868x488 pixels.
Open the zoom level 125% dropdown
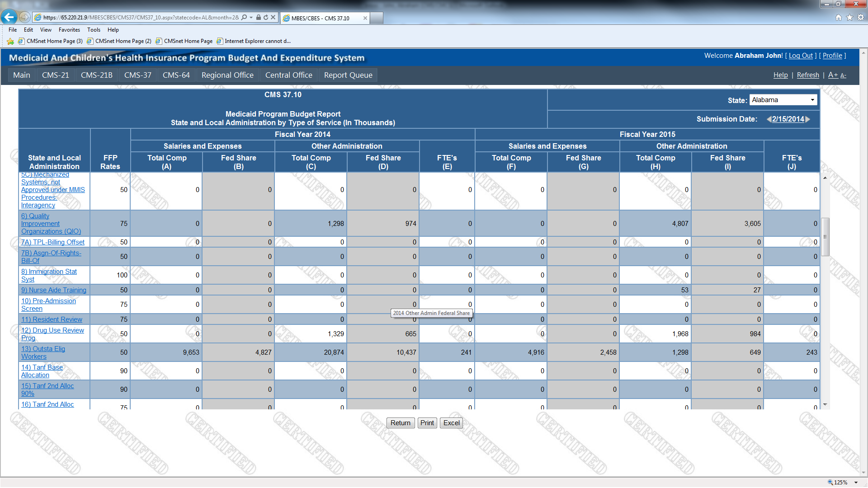(x=856, y=483)
